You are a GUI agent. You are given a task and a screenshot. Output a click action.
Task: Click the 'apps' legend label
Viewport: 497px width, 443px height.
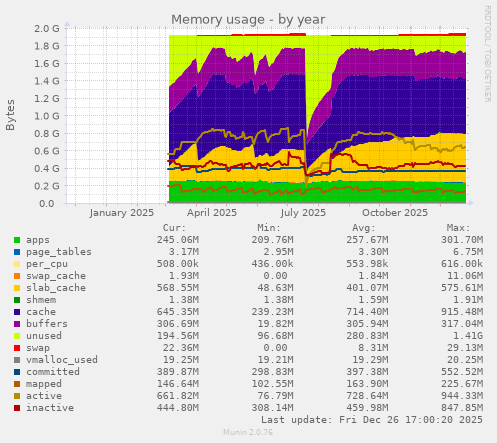(38, 240)
